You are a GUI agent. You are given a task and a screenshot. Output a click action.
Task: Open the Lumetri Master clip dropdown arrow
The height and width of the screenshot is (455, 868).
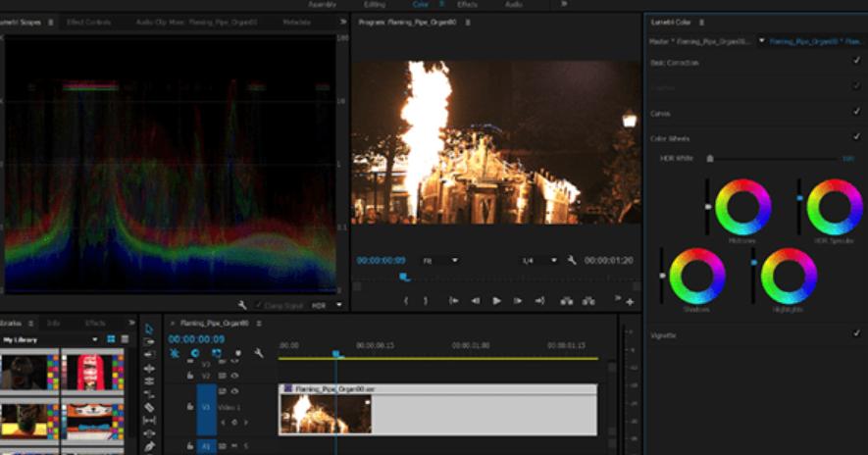[x=761, y=41]
